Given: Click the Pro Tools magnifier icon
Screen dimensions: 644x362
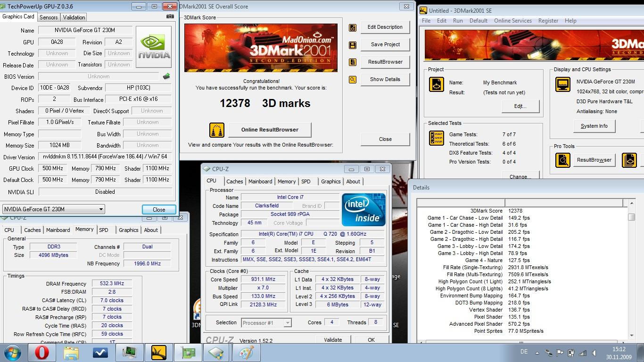Looking at the screenshot, I should [x=563, y=160].
